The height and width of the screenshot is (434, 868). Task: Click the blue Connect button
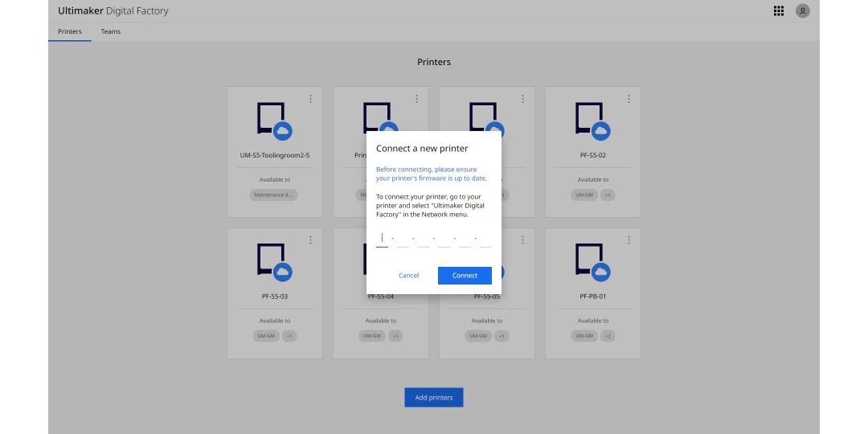465,275
